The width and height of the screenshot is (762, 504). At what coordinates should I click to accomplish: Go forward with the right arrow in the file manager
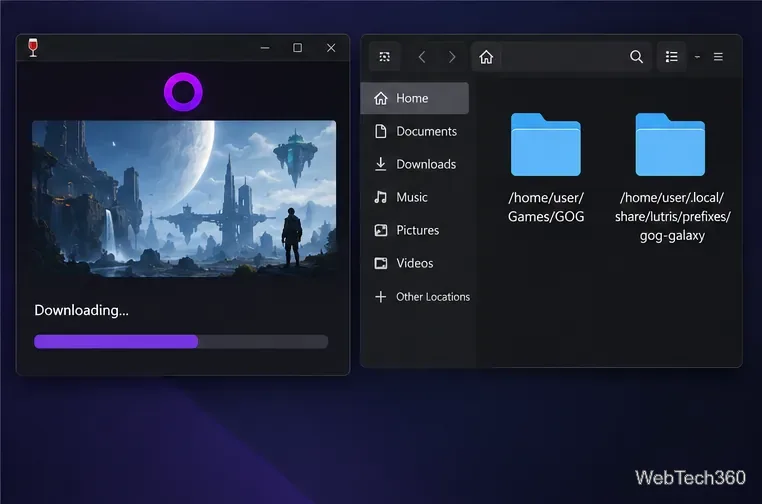[x=452, y=57]
